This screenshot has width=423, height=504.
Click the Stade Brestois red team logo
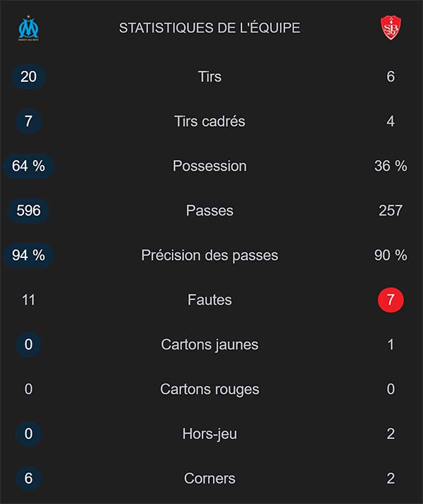point(391,29)
